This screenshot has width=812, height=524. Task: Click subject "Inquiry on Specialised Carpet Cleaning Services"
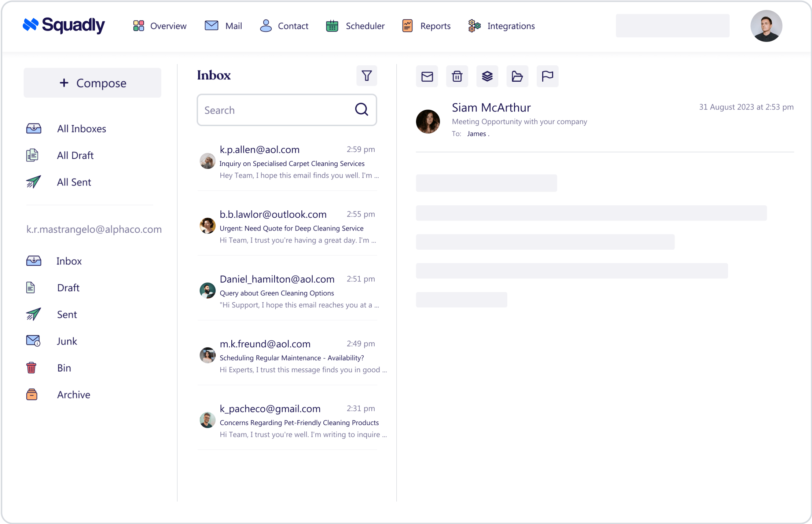point(292,163)
